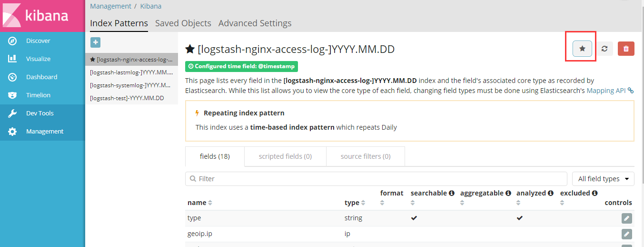Viewport: 644px width, 247px height.
Task: Click the Repeating index pattern heading
Action: (x=244, y=113)
